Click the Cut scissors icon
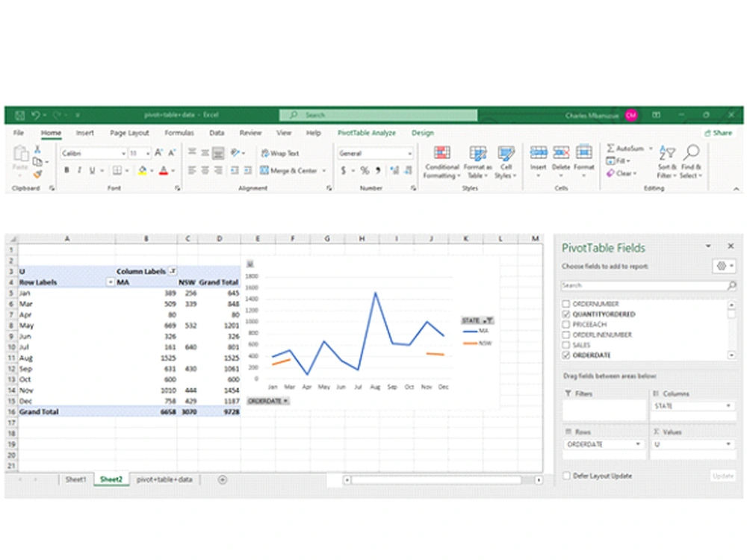The image size is (747, 560). 37,150
